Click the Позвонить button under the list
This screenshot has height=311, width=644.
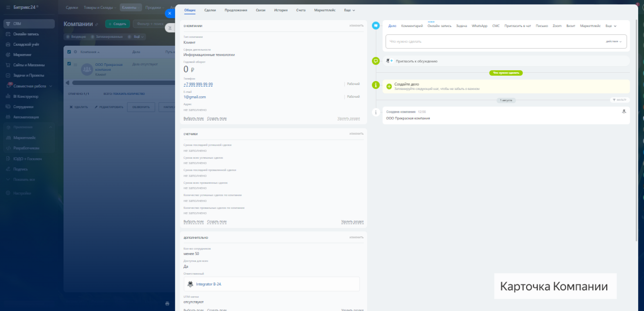tap(141, 107)
